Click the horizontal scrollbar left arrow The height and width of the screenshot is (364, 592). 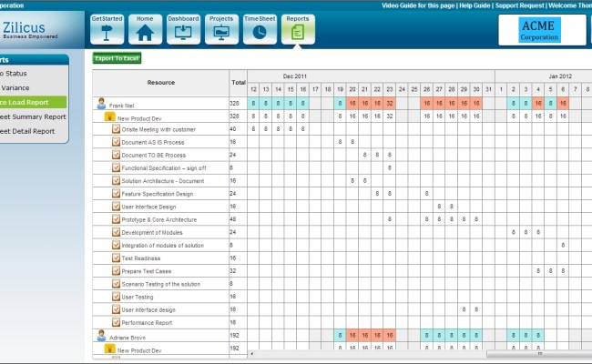(251, 354)
